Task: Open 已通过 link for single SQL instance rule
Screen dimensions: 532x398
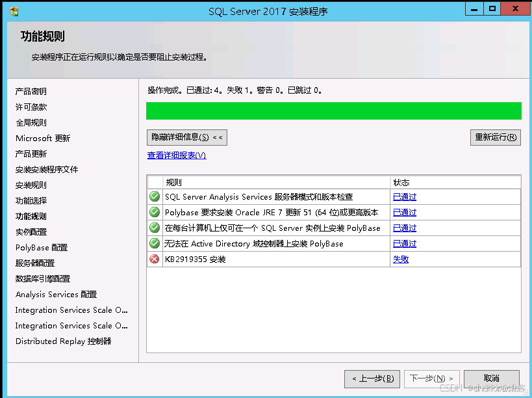Action: 405,228
